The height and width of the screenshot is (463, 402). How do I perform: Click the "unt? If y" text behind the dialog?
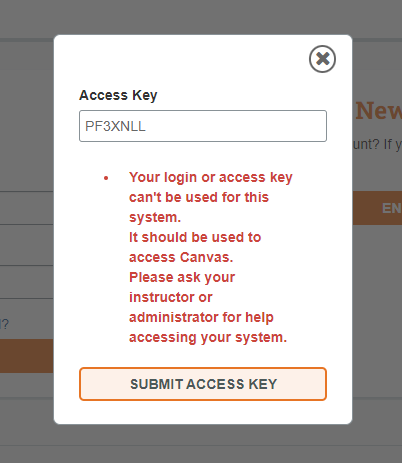tap(377, 145)
